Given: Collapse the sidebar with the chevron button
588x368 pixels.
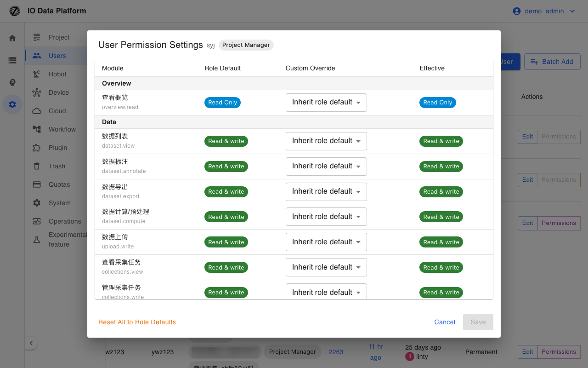Looking at the screenshot, I should pyautogui.click(x=31, y=343).
